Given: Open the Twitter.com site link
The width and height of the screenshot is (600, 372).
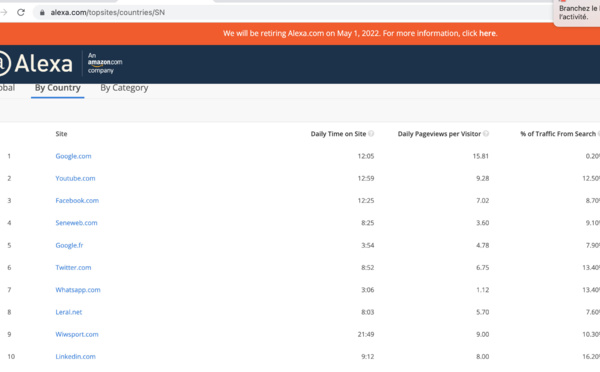Looking at the screenshot, I should coord(73,268).
